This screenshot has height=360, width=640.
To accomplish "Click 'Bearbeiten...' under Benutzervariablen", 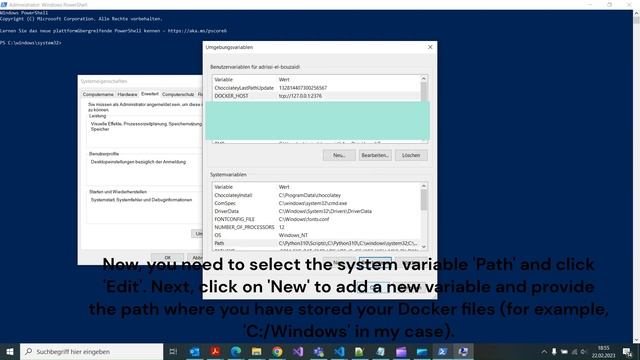I will tap(375, 155).
